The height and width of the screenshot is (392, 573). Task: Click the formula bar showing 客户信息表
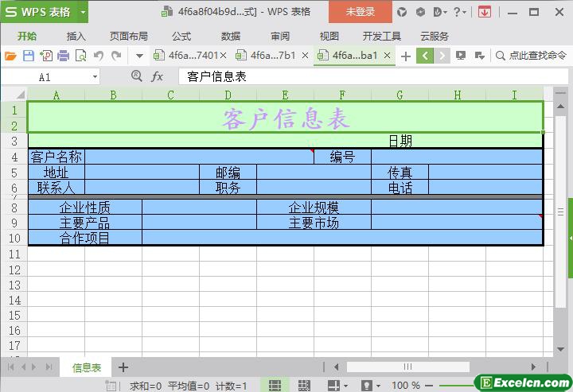pyautogui.click(x=372, y=76)
